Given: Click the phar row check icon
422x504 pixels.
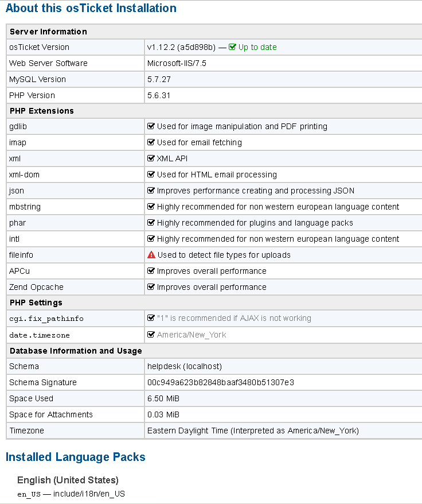Looking at the screenshot, I should click(x=151, y=222).
